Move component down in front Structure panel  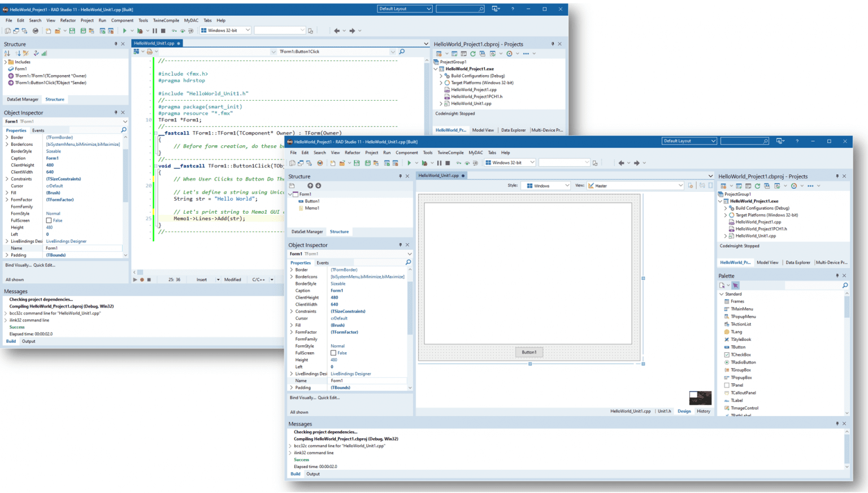pos(318,185)
